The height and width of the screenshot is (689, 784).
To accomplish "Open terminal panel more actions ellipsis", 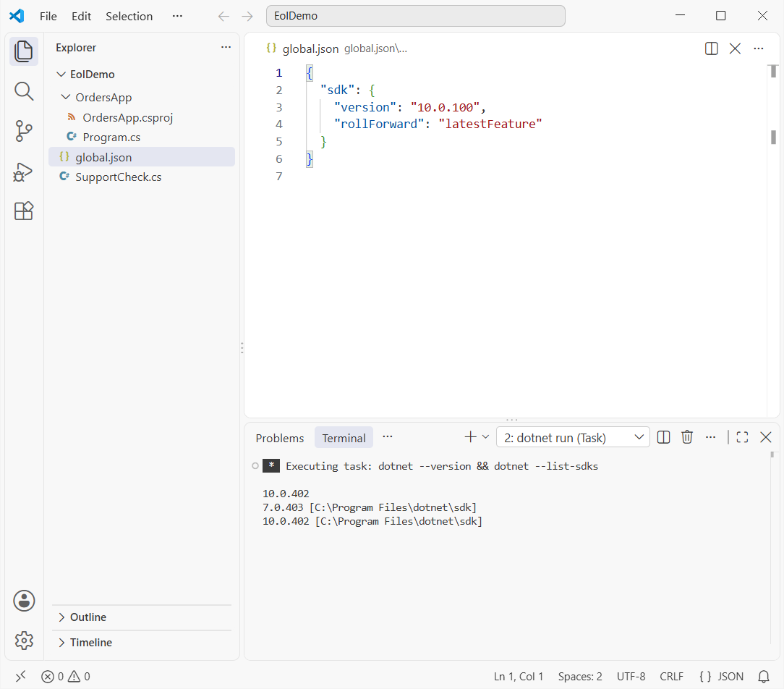I will pos(710,437).
